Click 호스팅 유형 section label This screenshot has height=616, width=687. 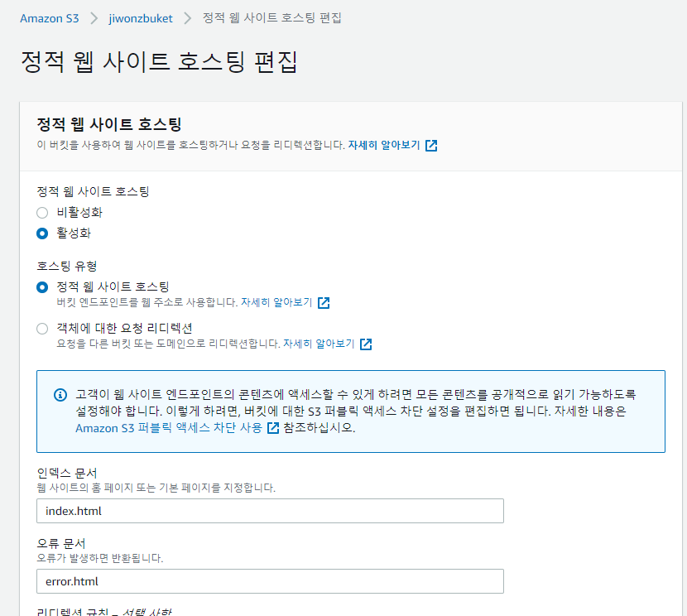[66, 266]
